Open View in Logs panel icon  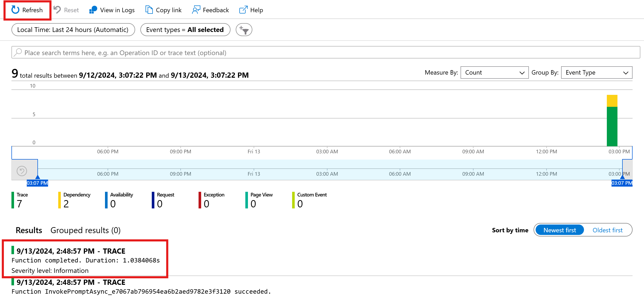(91, 10)
